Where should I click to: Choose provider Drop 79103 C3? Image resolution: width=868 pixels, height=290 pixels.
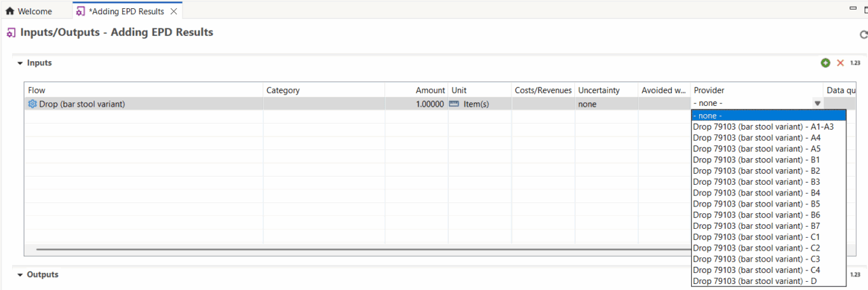tap(768, 259)
